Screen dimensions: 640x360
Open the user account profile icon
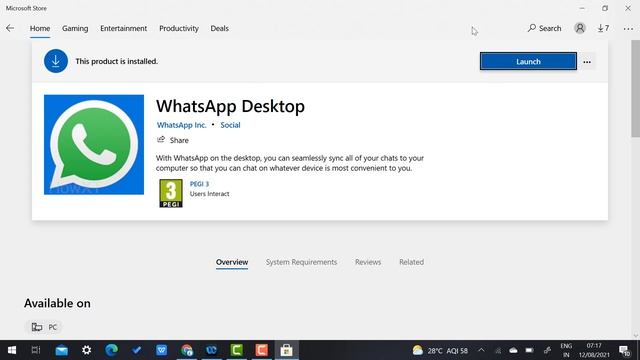point(580,28)
